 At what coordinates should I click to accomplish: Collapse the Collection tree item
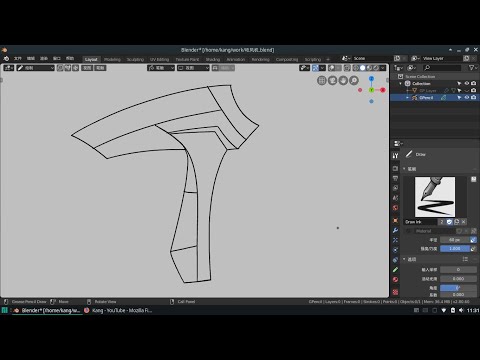coord(401,84)
